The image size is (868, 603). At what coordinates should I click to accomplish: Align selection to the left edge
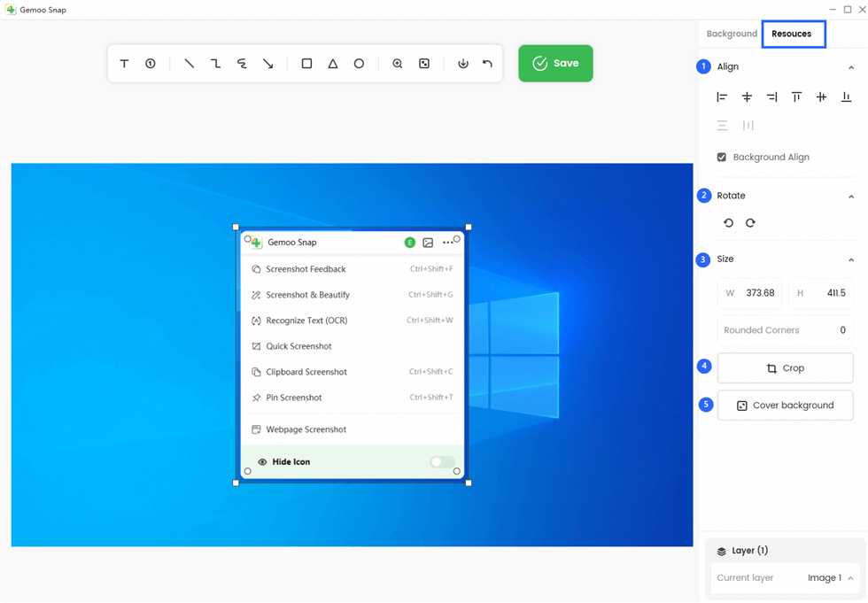(x=722, y=97)
